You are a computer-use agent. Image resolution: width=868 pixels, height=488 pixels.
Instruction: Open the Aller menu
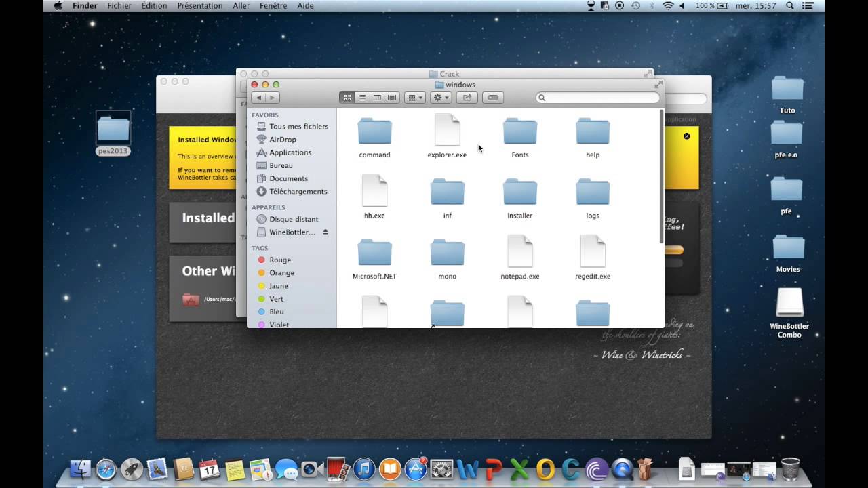(x=241, y=5)
